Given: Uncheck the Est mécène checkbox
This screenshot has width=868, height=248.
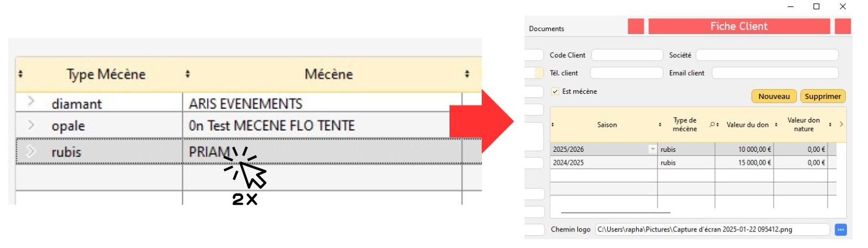Looking at the screenshot, I should [x=555, y=92].
